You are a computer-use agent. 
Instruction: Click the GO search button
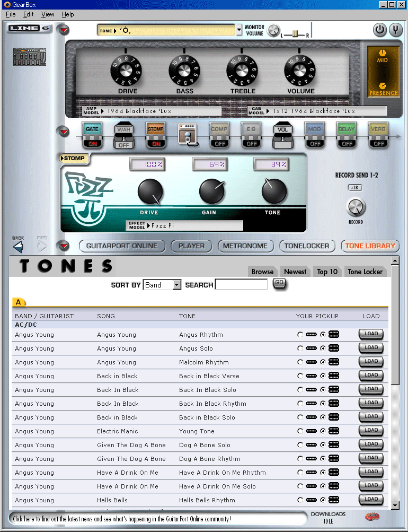click(279, 283)
